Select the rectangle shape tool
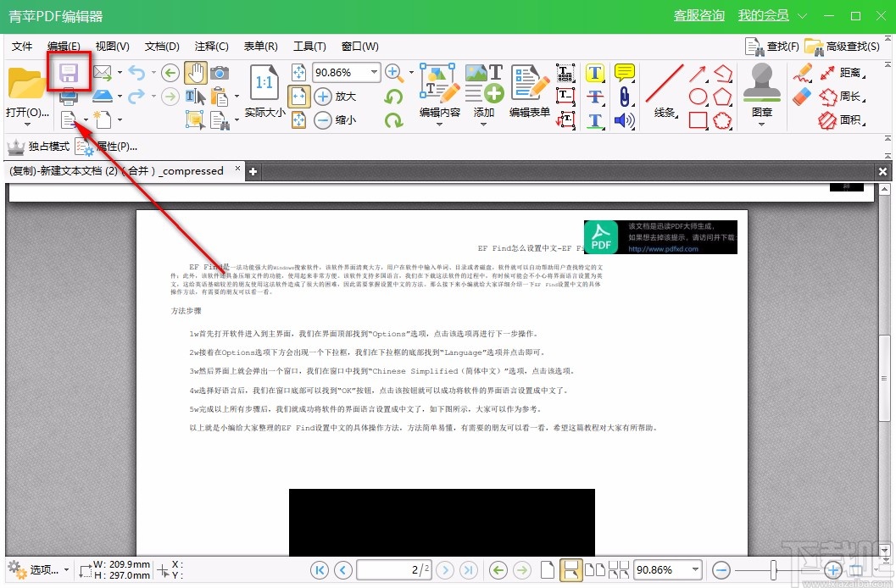 point(698,119)
